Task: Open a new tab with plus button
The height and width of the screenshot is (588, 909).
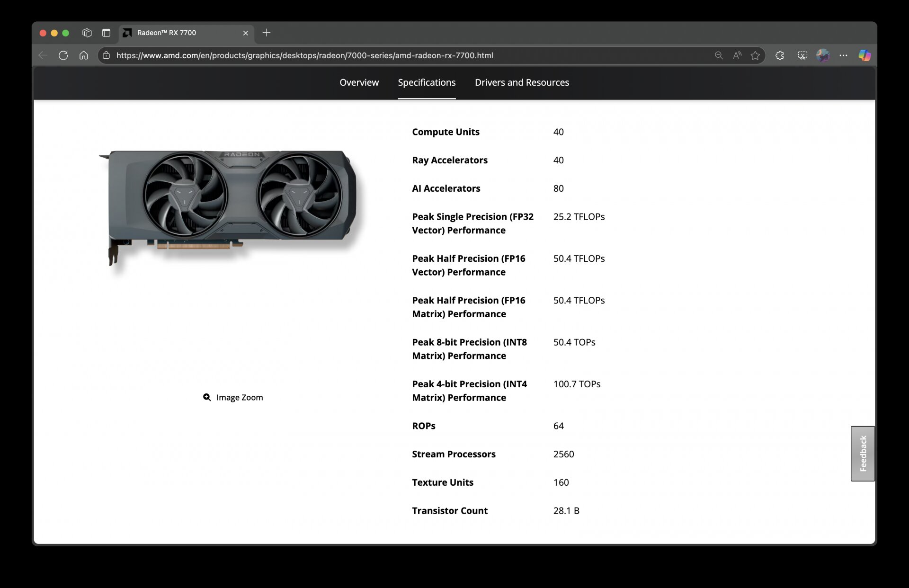Action: coord(267,33)
